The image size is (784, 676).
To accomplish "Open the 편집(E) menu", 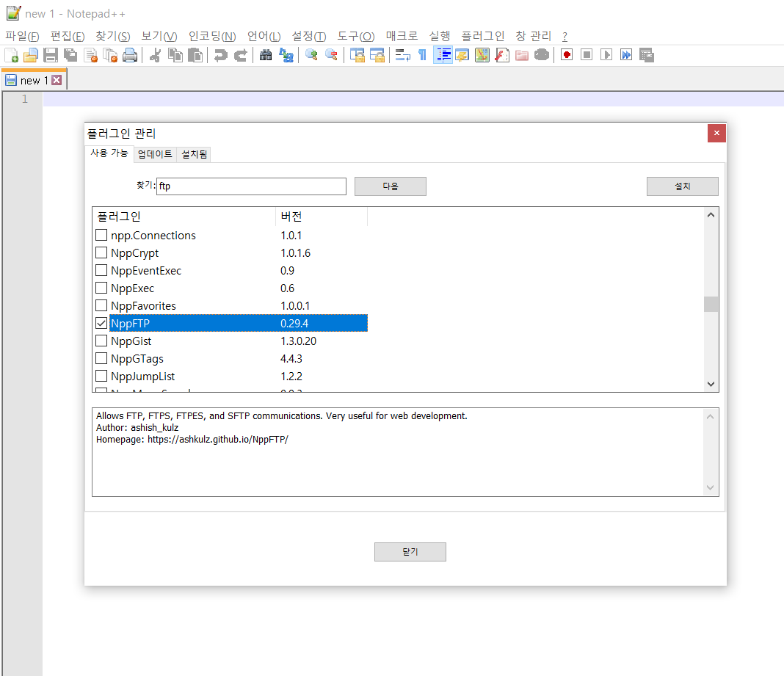I will (68, 37).
